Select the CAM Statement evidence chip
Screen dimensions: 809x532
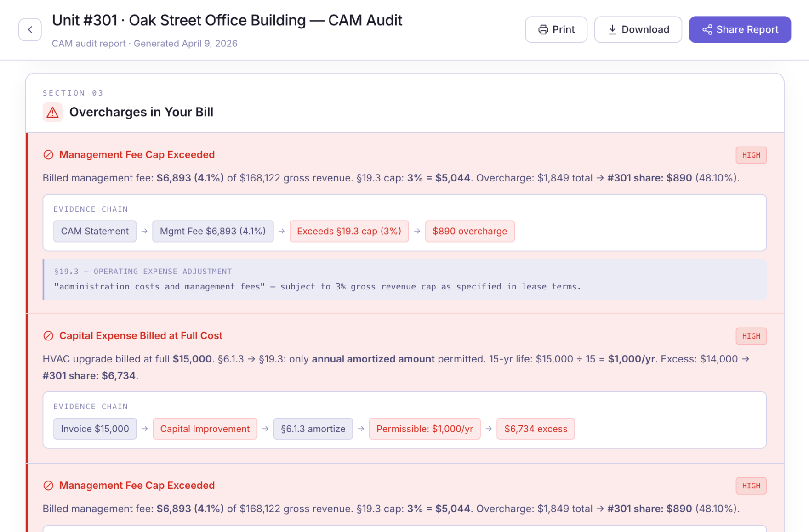click(x=95, y=231)
